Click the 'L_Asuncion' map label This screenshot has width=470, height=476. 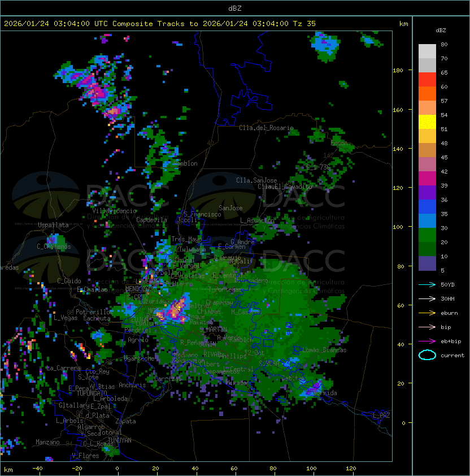click(257, 220)
